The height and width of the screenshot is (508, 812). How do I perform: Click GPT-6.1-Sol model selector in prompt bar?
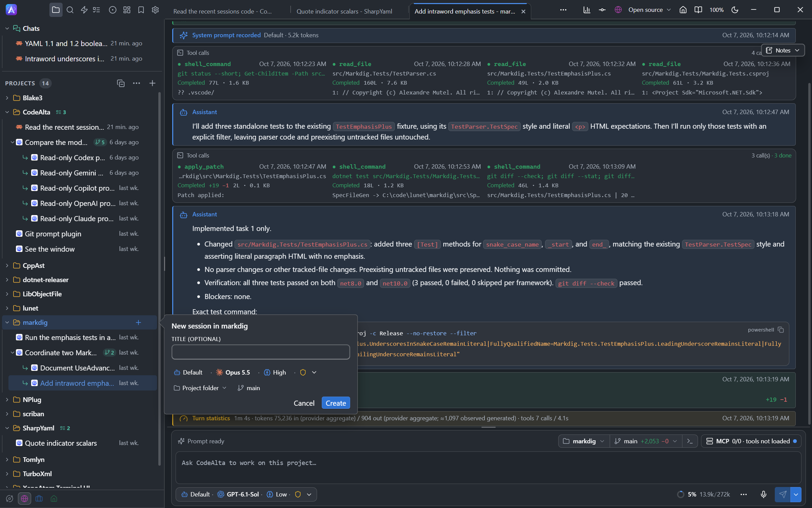[x=239, y=494]
